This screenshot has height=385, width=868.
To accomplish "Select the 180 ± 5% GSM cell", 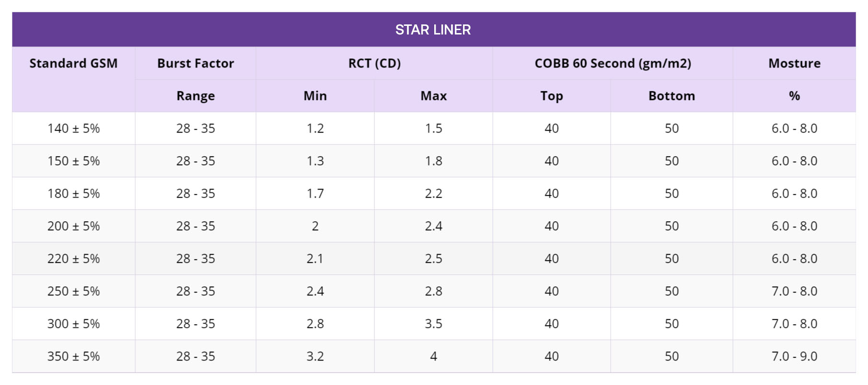I will coord(73,193).
